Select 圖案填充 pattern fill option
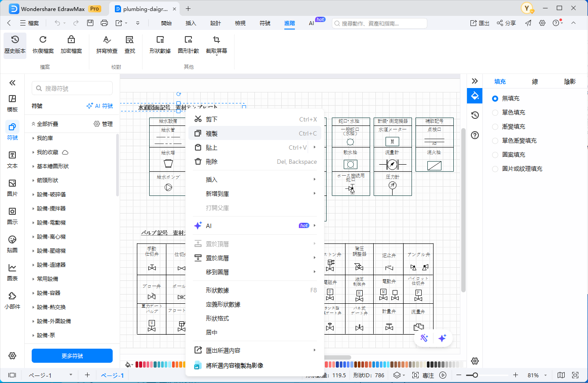 tap(495, 155)
